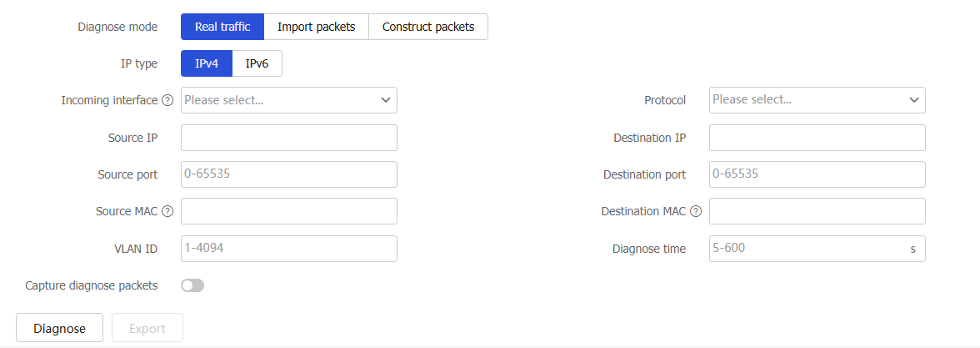Select the Diagnose time input box
The image size is (980, 348).
[x=817, y=249]
